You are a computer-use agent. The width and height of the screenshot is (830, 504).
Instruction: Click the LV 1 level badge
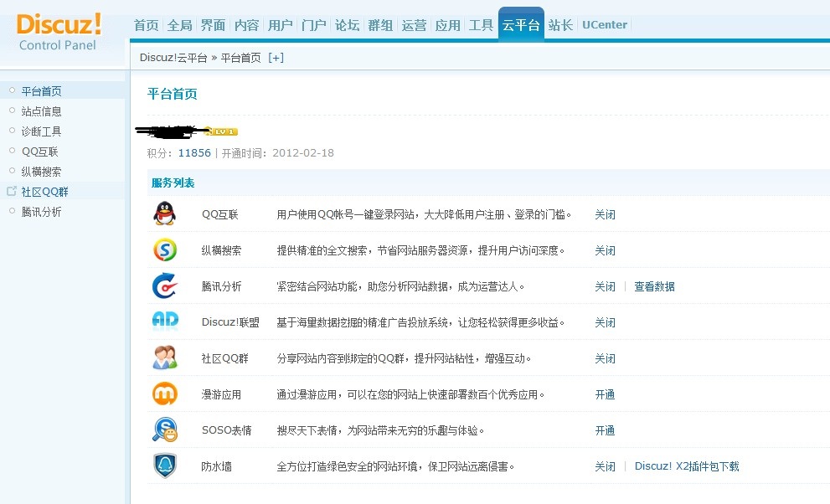pyautogui.click(x=221, y=131)
